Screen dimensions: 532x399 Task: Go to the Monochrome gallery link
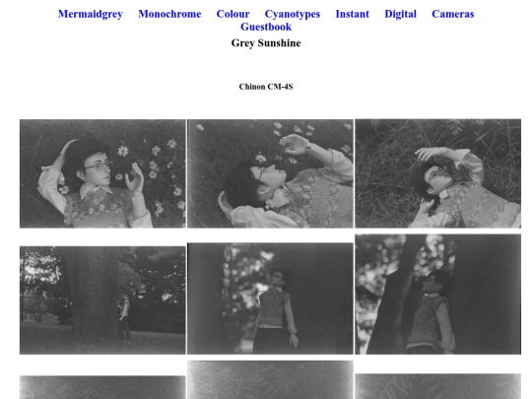coord(169,14)
